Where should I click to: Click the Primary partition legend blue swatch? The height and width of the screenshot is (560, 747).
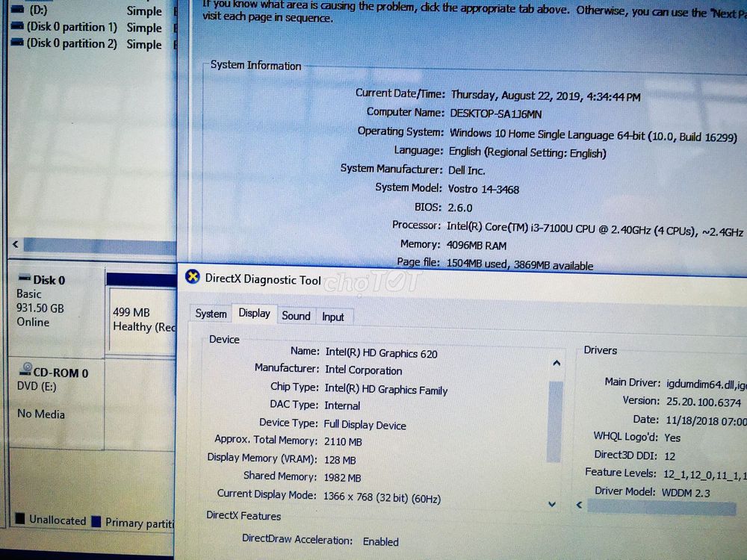tap(96, 521)
